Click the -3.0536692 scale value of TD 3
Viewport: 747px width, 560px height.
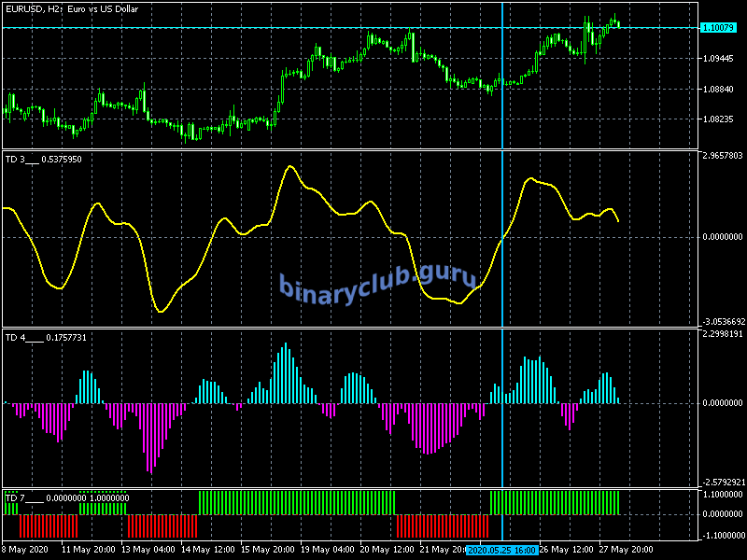coord(723,320)
